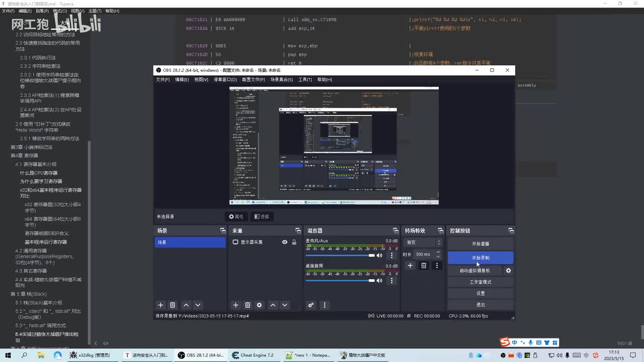Image resolution: width=644 pixels, height=362 pixels.
Task: Open Typora 格式 menu
Action: (x=60, y=11)
